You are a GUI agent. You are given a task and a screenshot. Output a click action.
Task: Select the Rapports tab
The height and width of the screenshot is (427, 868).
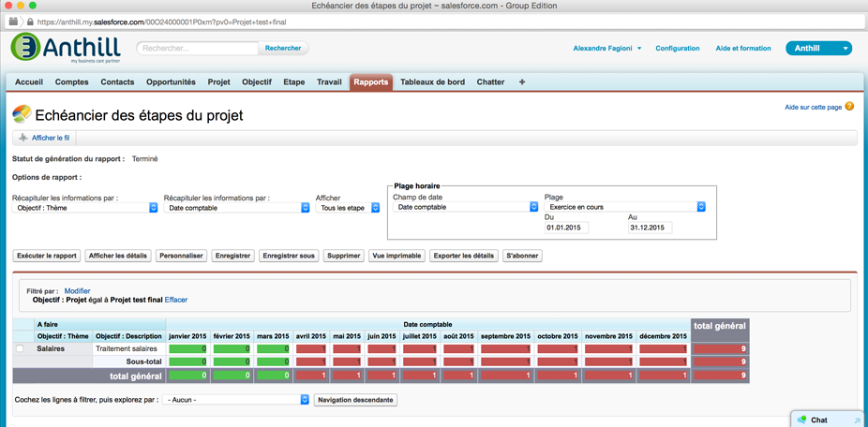click(x=371, y=81)
